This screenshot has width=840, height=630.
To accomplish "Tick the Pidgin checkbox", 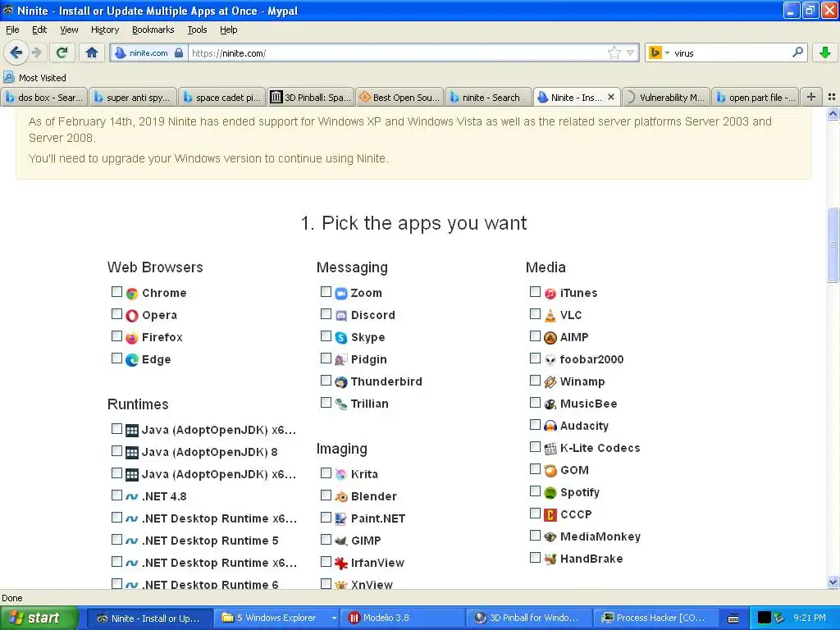I will coord(326,358).
